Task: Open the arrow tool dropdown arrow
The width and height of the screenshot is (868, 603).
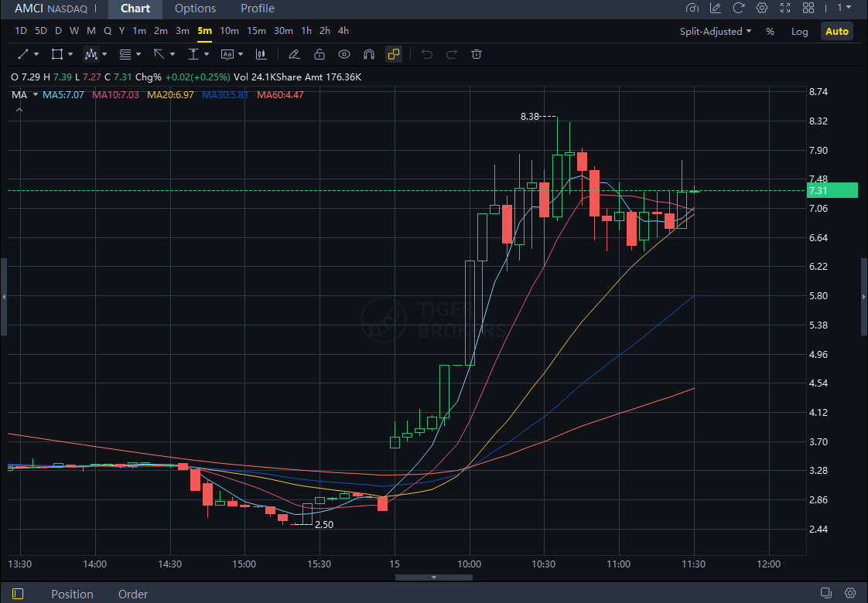Action: click(x=173, y=54)
